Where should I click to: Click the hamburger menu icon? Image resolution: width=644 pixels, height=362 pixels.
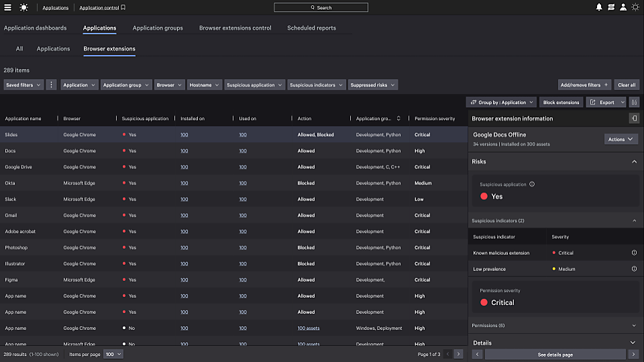8,7
